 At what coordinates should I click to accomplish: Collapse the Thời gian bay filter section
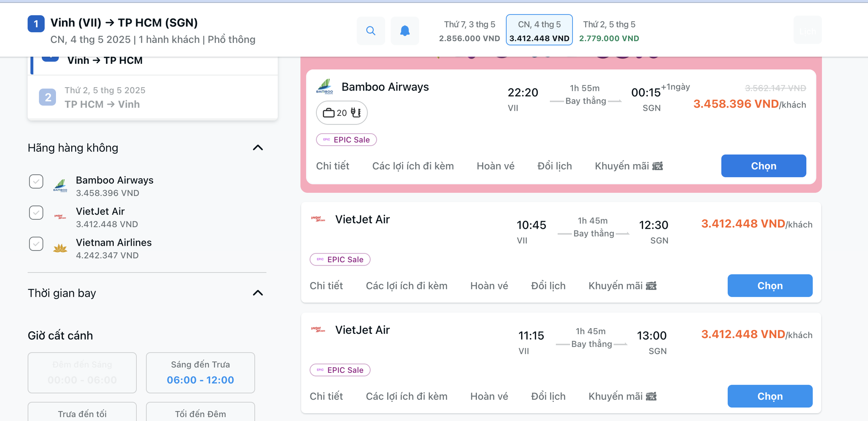click(x=258, y=293)
